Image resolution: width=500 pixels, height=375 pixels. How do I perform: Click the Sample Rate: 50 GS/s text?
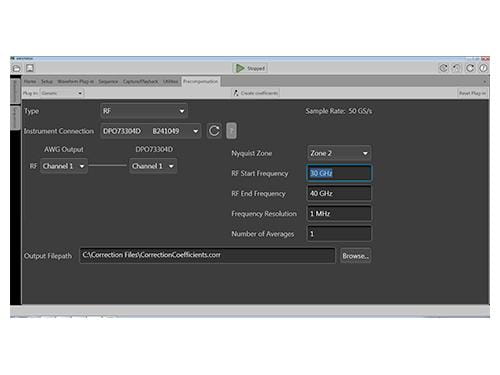[x=339, y=111]
